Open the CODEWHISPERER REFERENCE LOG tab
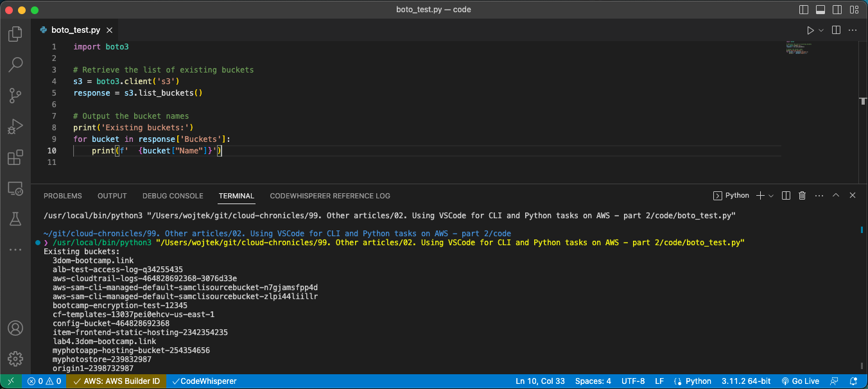Image resolution: width=868 pixels, height=389 pixels. point(330,196)
